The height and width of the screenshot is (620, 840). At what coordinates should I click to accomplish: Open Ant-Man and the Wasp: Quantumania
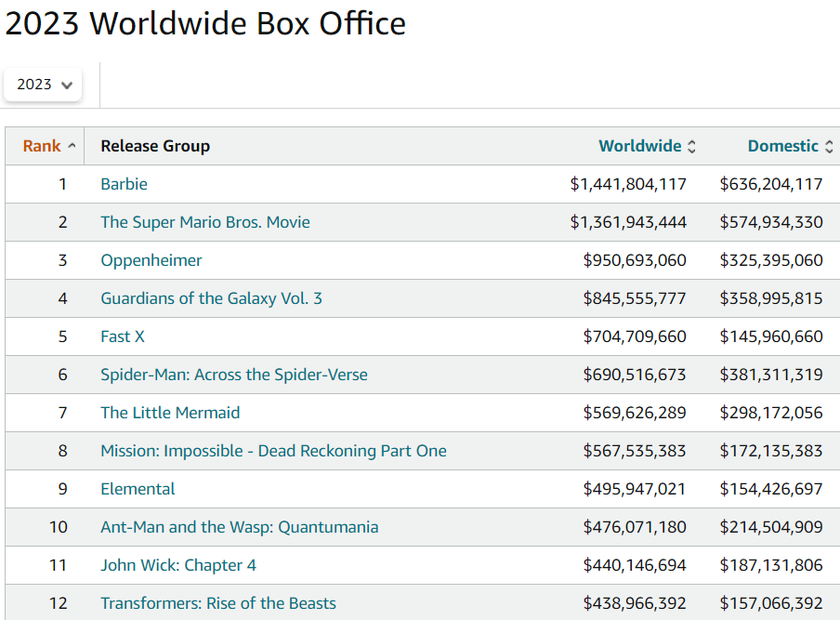pos(240,527)
